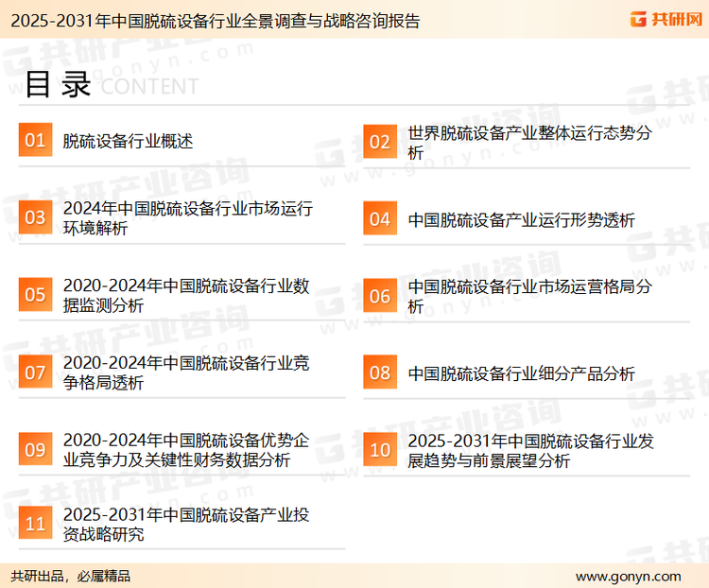Click the orange 04 chapter badge
Screen dimensions: 709x588
pyautogui.click(x=380, y=218)
